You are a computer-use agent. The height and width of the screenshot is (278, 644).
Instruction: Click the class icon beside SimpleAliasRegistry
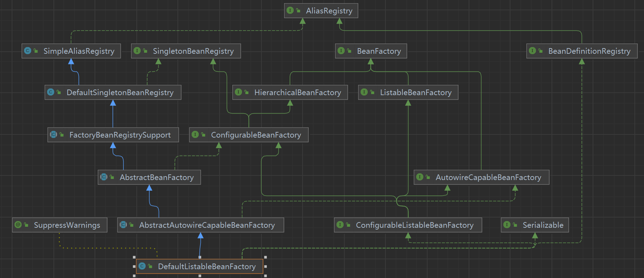tap(28, 51)
